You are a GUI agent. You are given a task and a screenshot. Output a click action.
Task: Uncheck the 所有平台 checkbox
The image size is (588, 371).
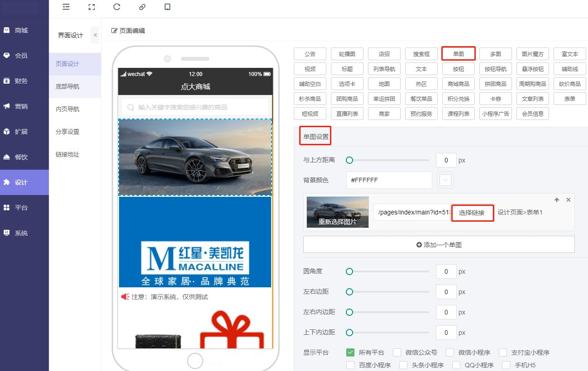tap(350, 352)
